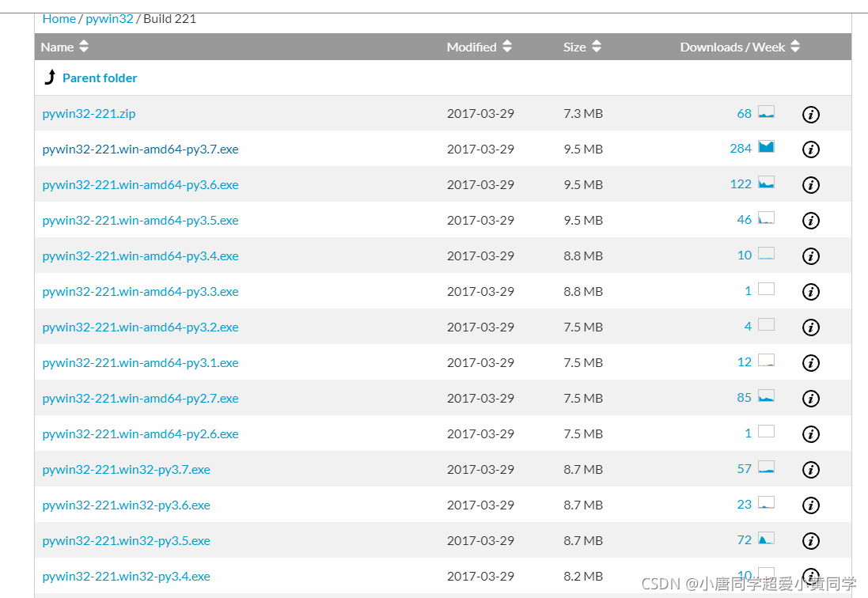Screen dimensions: 868x598
Task: Click download graph beside 57 downloads
Action: click(x=766, y=467)
